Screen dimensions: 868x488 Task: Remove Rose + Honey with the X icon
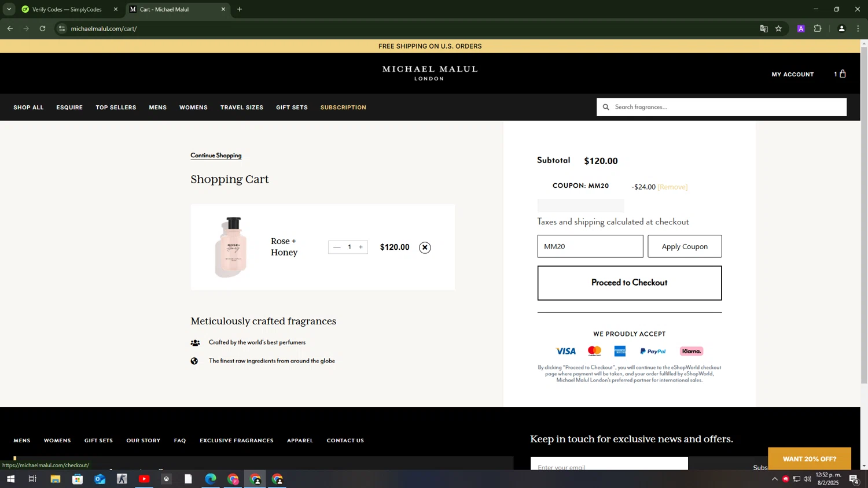(425, 247)
